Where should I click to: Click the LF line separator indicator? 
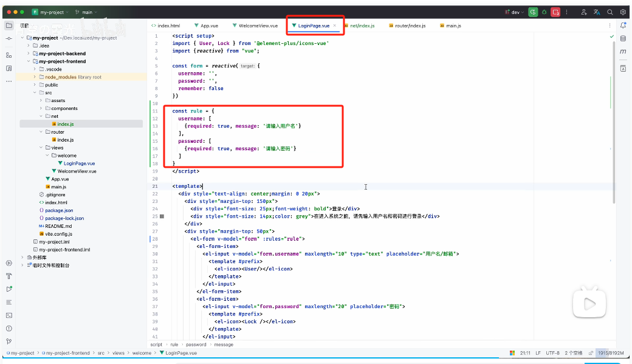pos(538,353)
